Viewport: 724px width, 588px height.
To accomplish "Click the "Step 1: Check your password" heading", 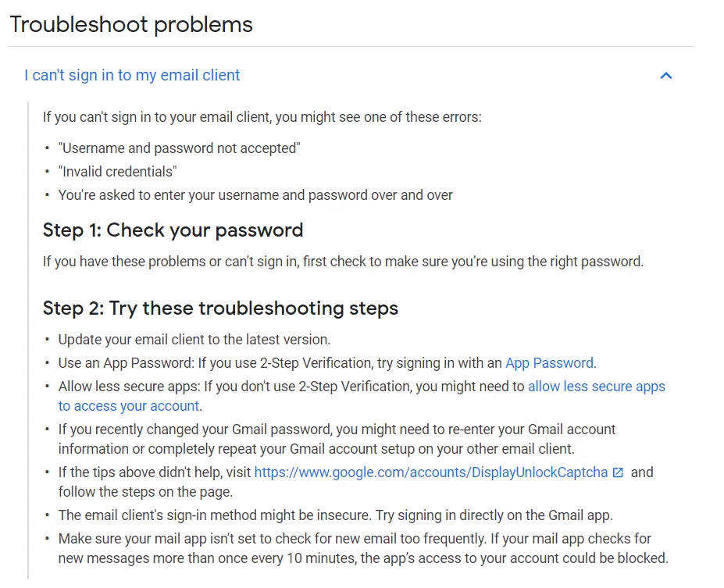I will click(173, 230).
